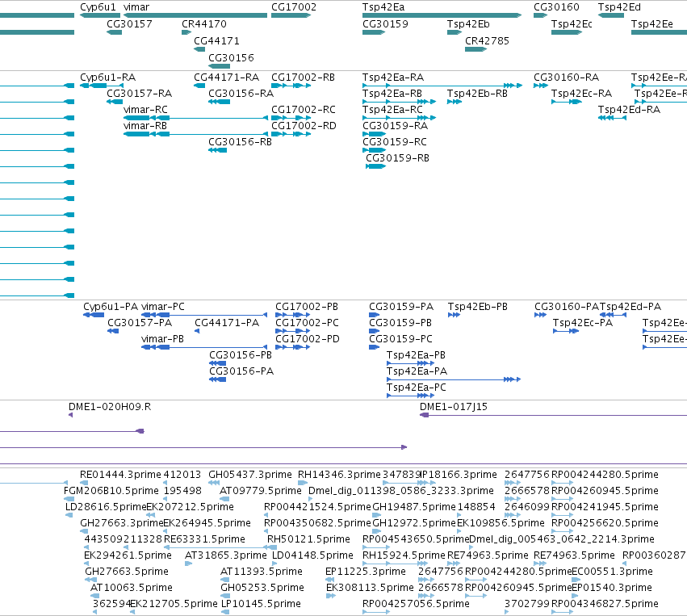Viewport: 687px width, 616px height.
Task: Click the CG30159 gene label
Action: (385, 23)
